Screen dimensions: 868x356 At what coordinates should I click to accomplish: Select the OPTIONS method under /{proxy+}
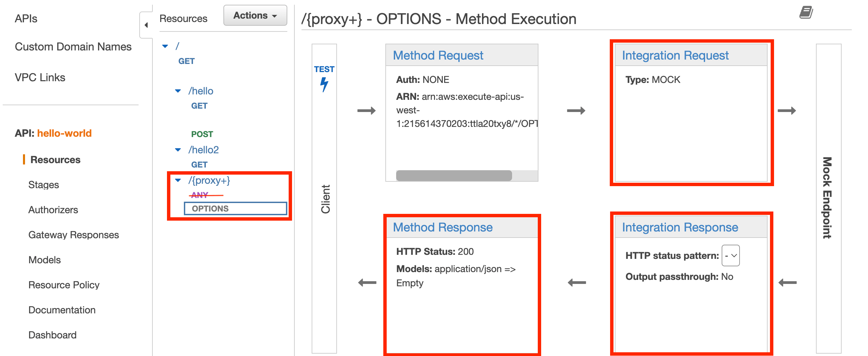point(210,208)
